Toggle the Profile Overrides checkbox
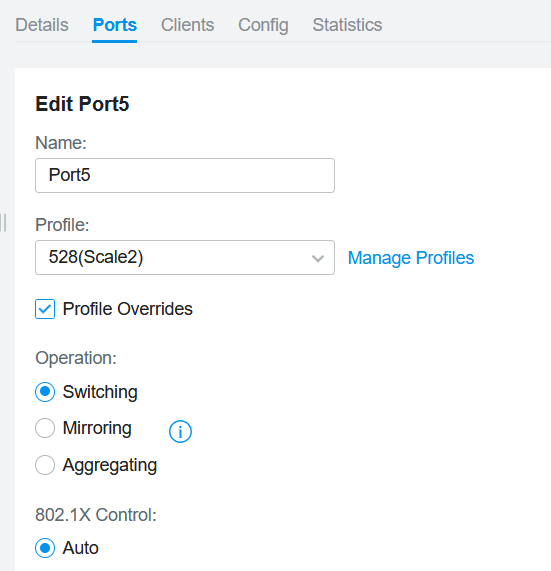This screenshot has height=571, width=551. 45,309
